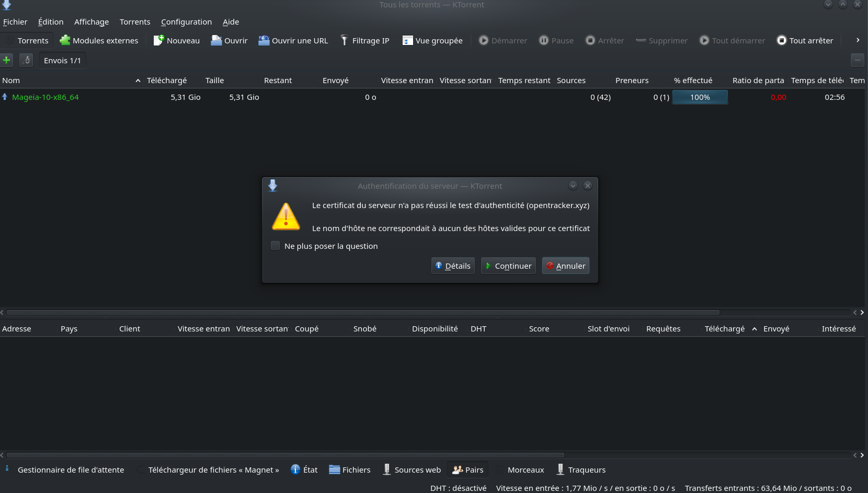This screenshot has height=493, width=868.
Task: Click the peers list horizontal scrollbar
Action: pyautogui.click(x=285, y=455)
